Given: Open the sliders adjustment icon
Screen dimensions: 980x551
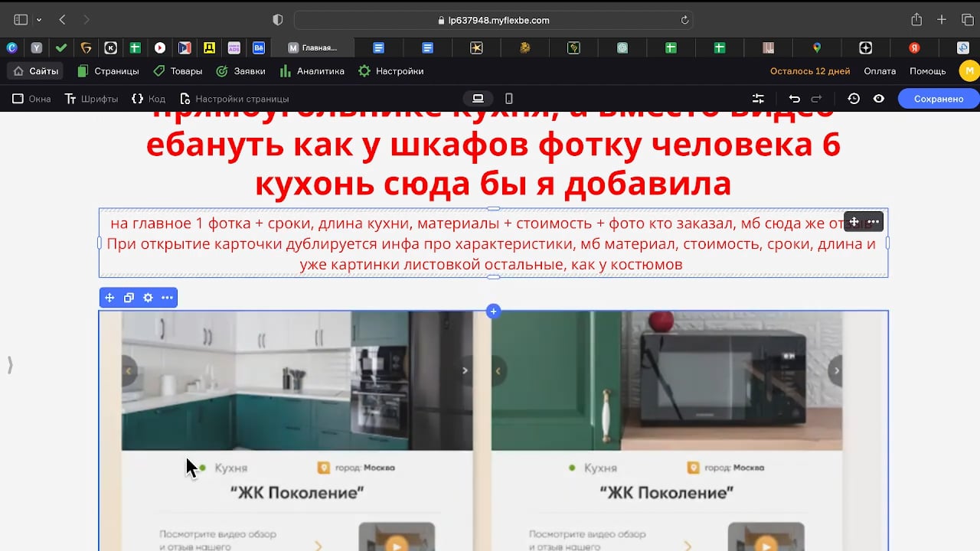Looking at the screenshot, I should point(758,99).
